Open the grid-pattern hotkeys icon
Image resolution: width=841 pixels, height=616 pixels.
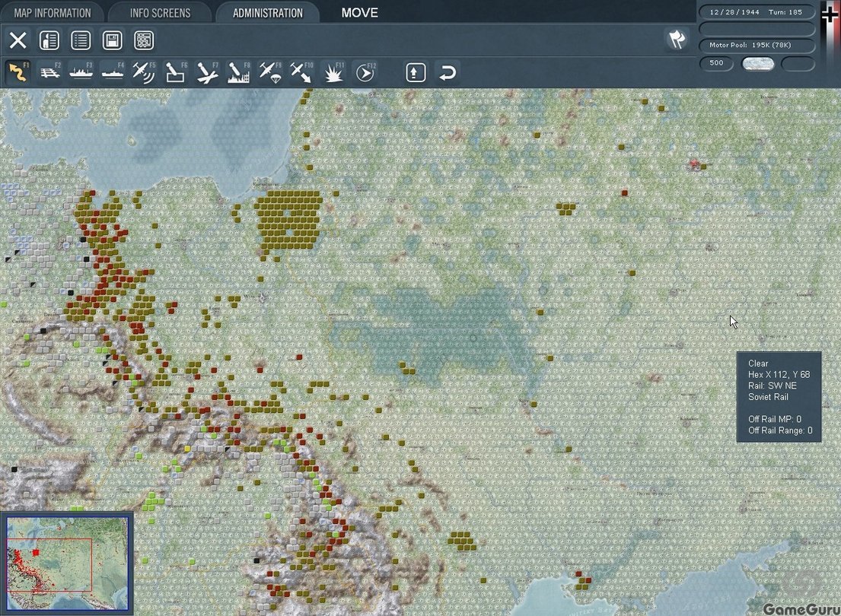point(144,40)
